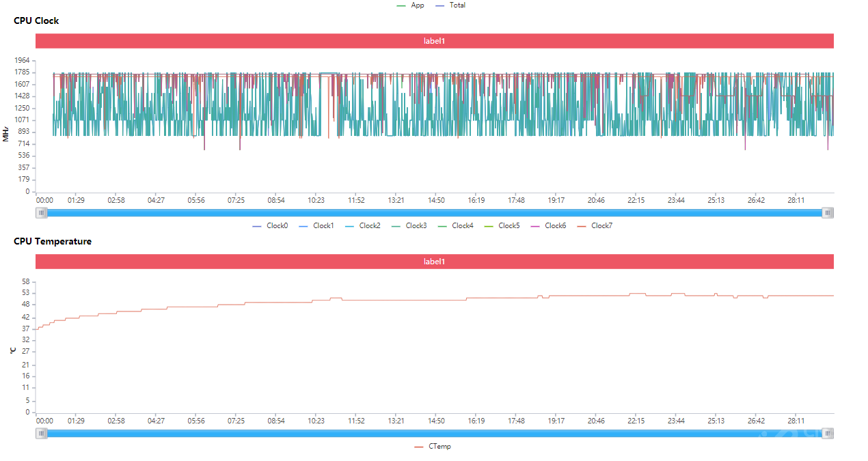Toggle the App legend entry at top

click(411, 5)
